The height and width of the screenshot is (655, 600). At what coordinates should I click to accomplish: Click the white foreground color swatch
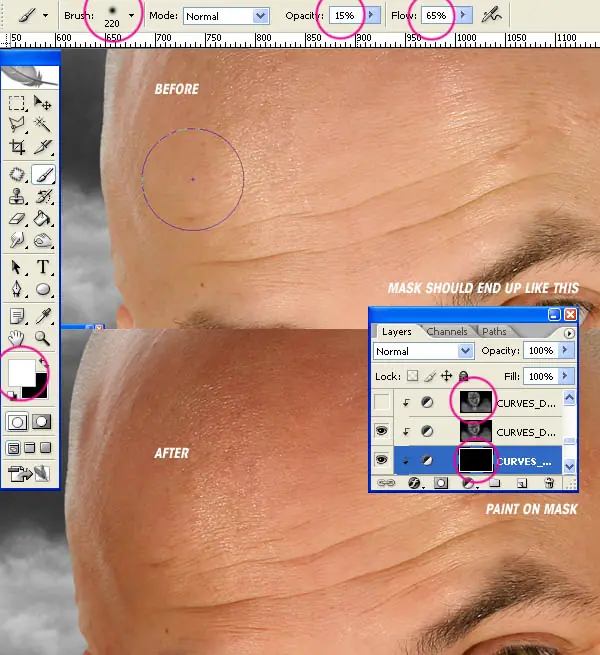point(22,373)
